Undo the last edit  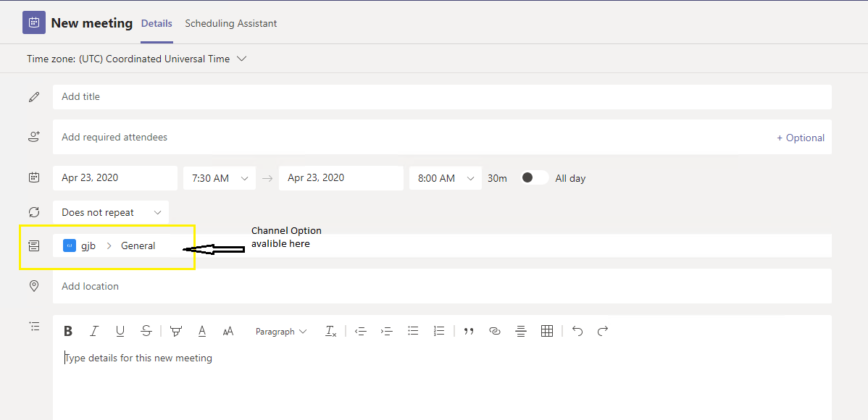(x=577, y=331)
